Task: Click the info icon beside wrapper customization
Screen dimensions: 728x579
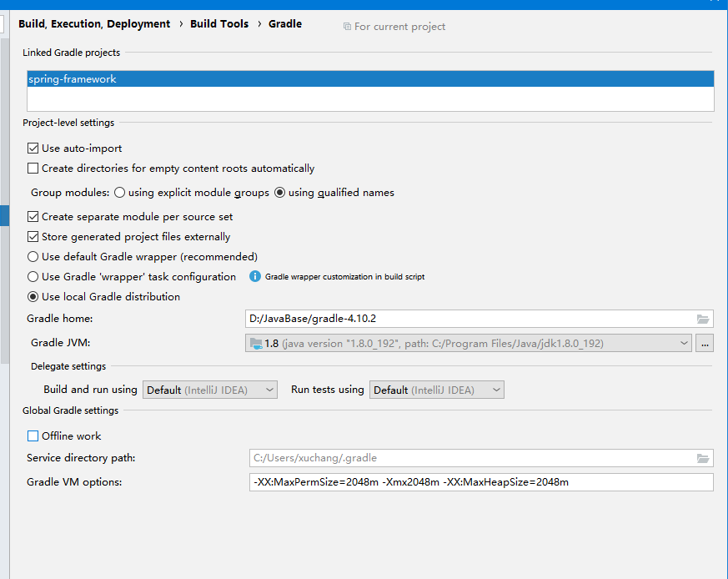Action: (x=255, y=276)
